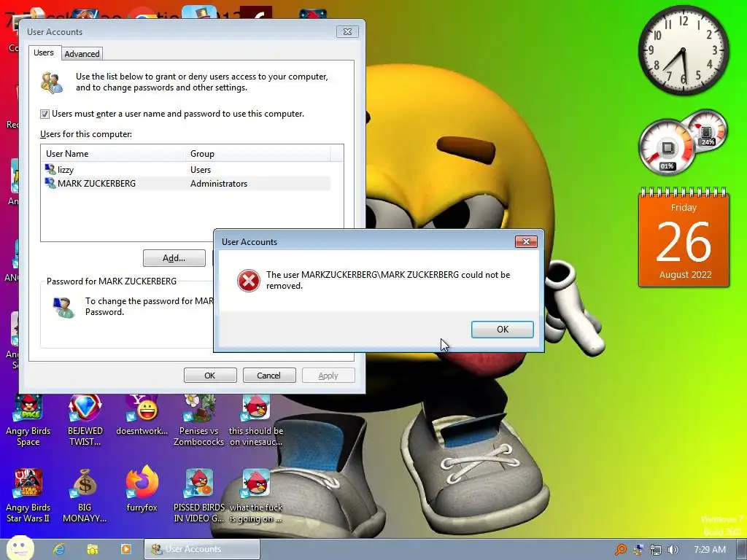This screenshot has height=560, width=747.
Task: Click the Friday 26 calendar gadget
Action: tap(684, 238)
